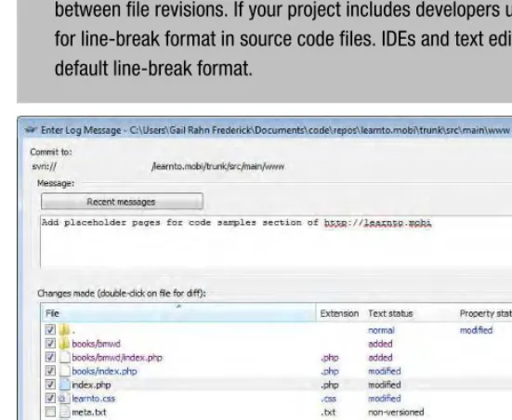The height and width of the screenshot is (420, 512).
Task: Uncheck the learnto.css checkbox
Action: 50,399
